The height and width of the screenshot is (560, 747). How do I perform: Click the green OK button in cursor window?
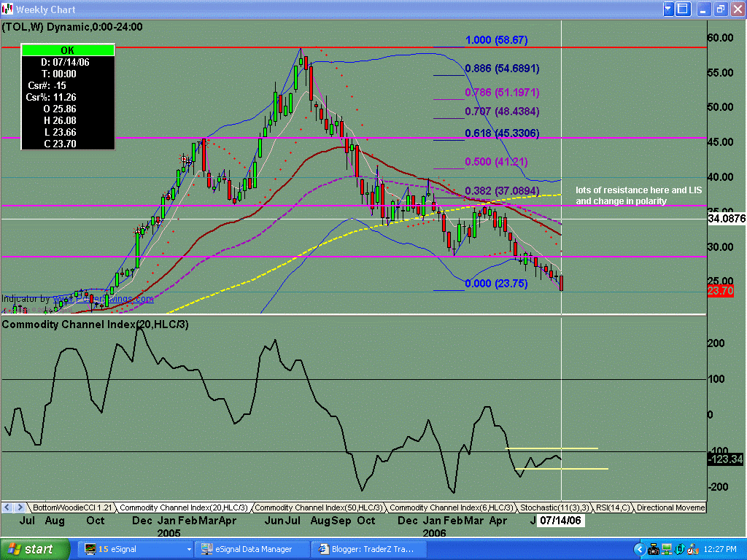68,50
